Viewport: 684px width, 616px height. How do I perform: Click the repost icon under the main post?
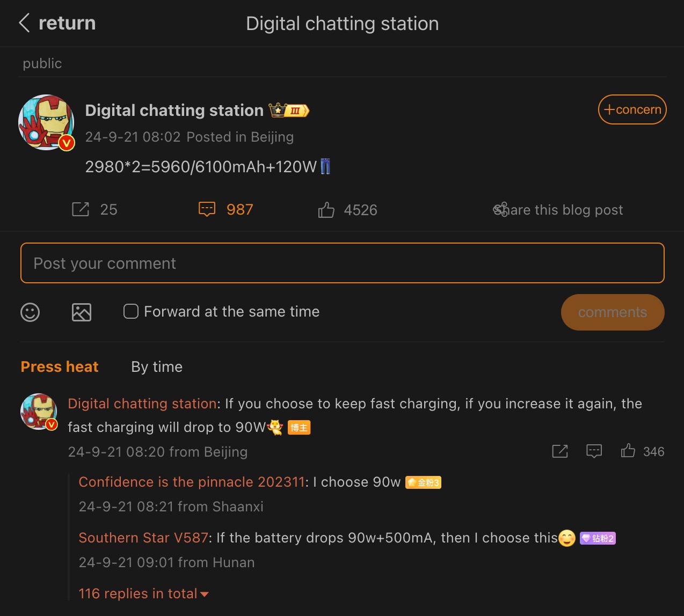[x=81, y=209]
